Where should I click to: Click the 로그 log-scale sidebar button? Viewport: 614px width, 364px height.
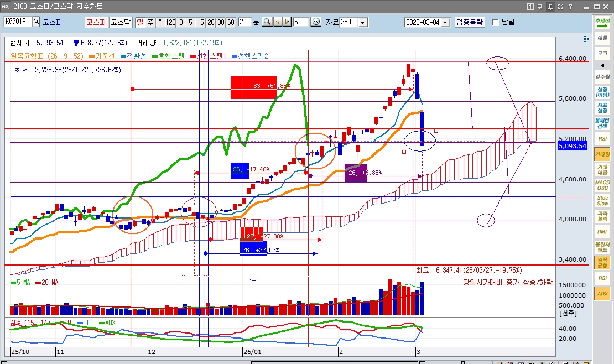[602, 53]
